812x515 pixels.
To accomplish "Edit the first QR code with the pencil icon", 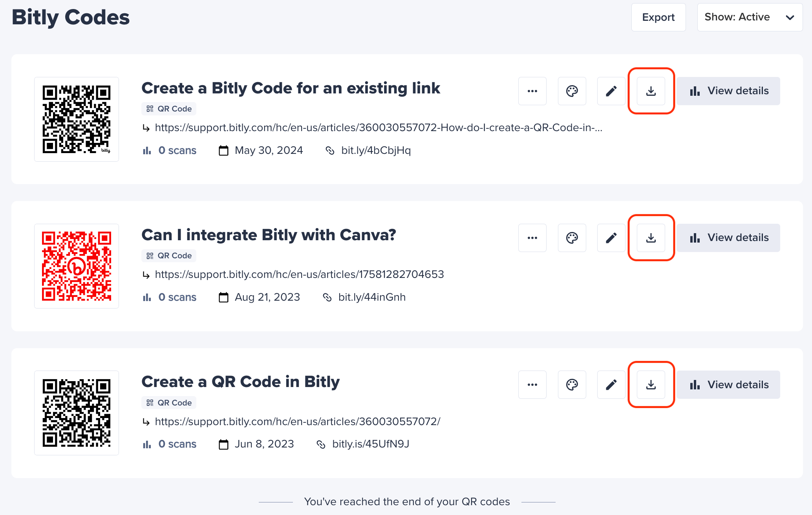I will coord(611,91).
